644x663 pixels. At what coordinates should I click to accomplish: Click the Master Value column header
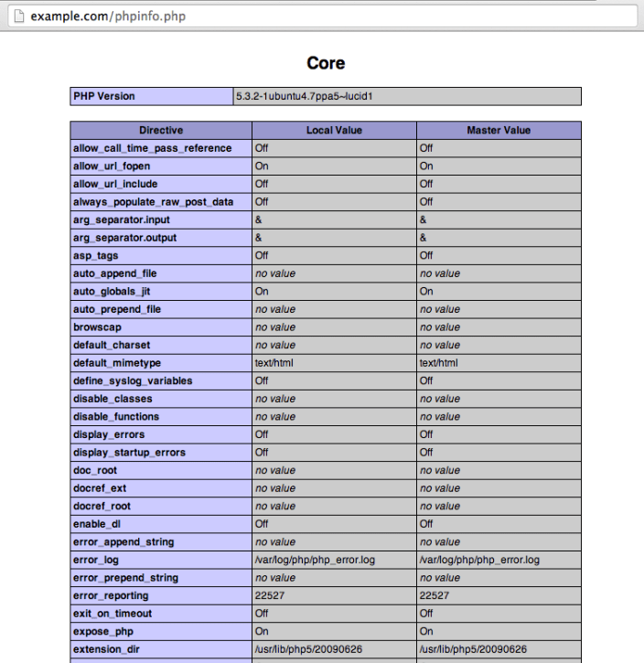[x=499, y=130]
